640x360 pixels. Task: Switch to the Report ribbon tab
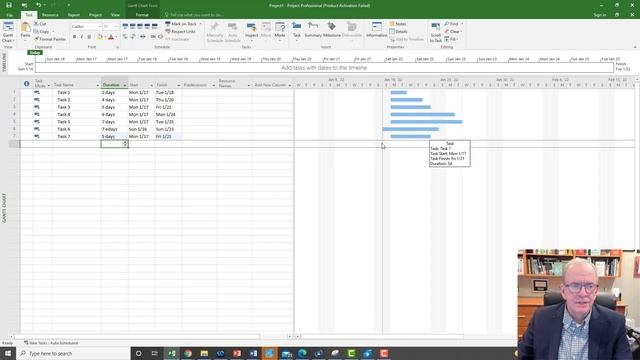(74, 15)
